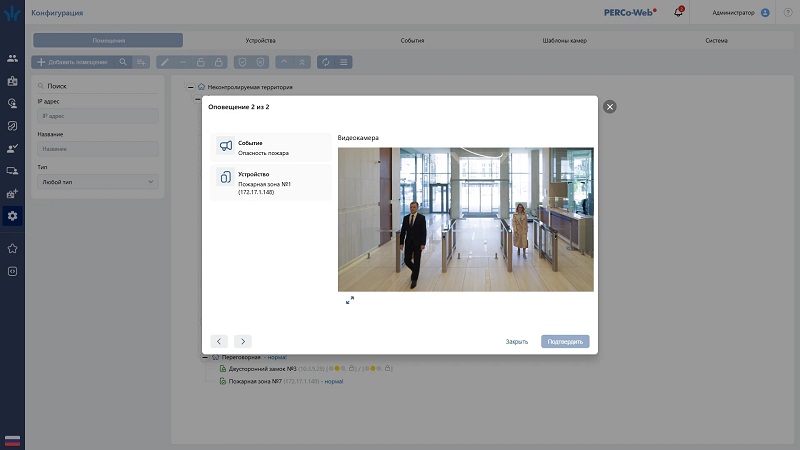Click the 'Закрыть' button

(516, 342)
